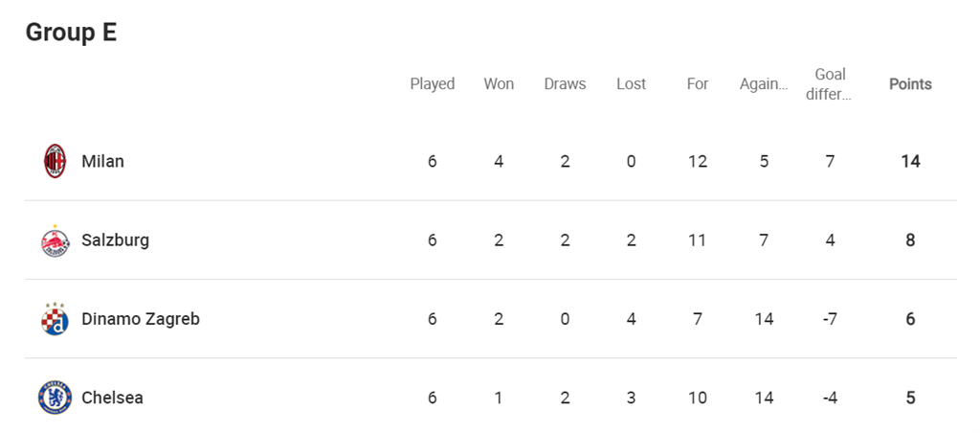Image resolution: width=980 pixels, height=433 pixels.
Task: Click the Won column header
Action: click(x=499, y=84)
